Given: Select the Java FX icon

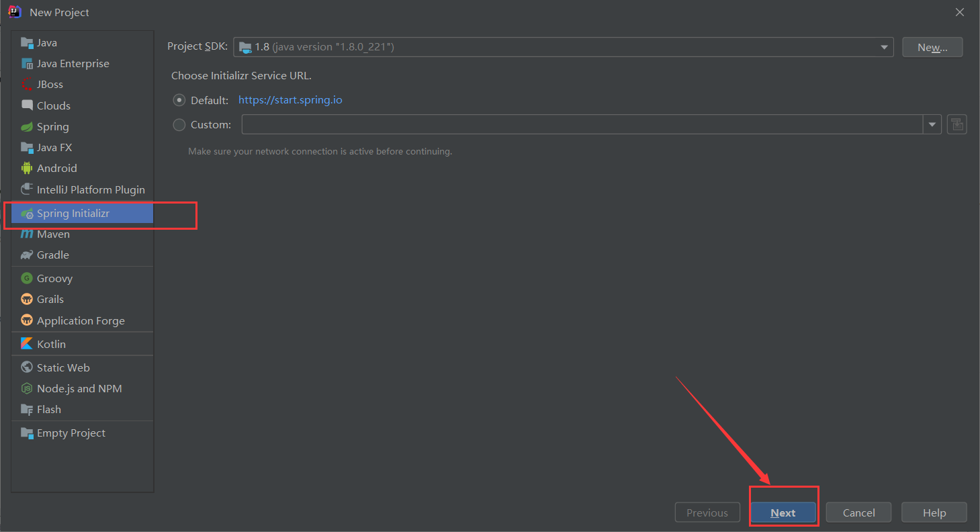Looking at the screenshot, I should (x=27, y=148).
